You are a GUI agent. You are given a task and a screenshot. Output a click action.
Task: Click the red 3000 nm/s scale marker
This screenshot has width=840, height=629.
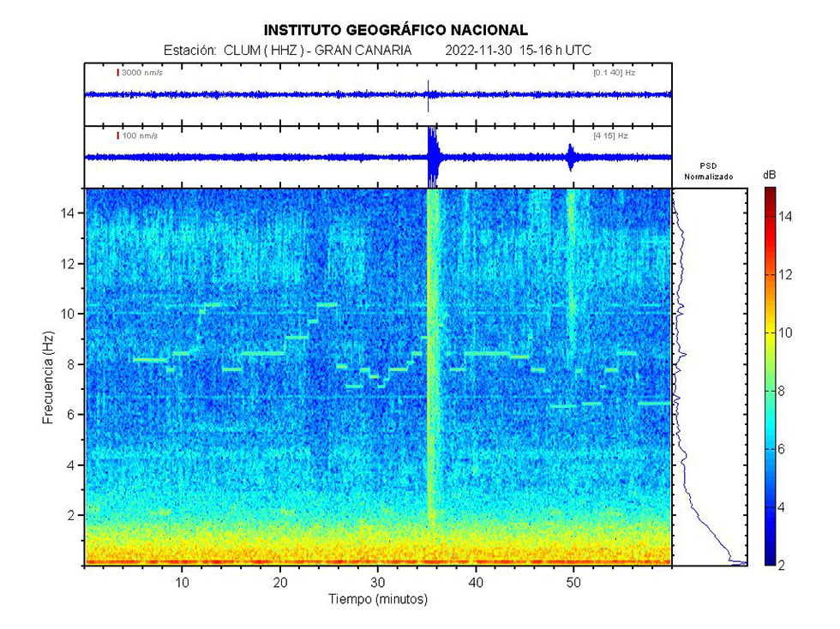click(117, 73)
